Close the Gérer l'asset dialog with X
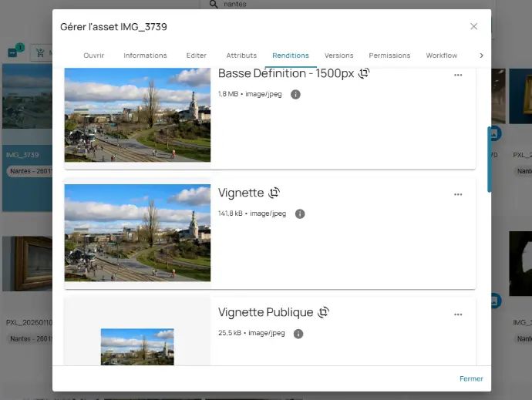The image size is (532, 400). tap(473, 27)
